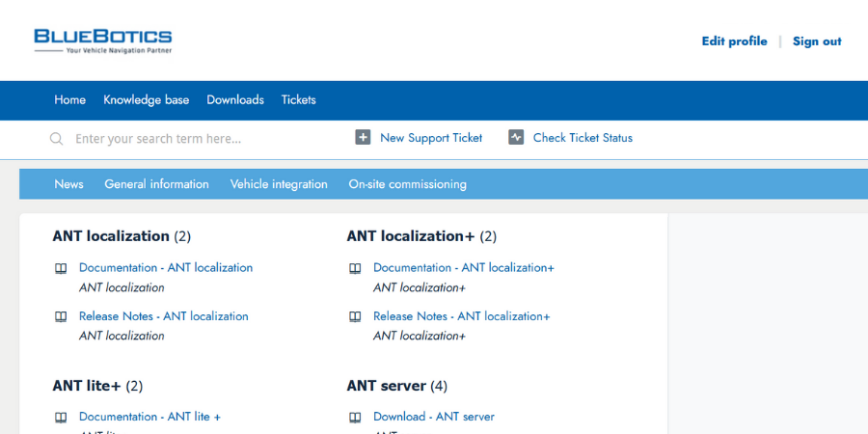Click the plus icon for New Support Ticket
The height and width of the screenshot is (434, 868).
[x=363, y=137]
